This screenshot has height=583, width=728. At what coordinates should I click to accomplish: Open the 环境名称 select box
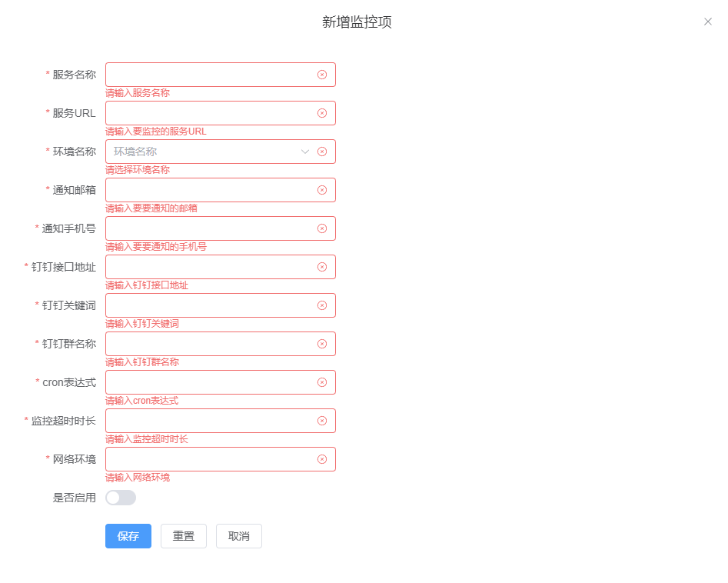[204, 152]
